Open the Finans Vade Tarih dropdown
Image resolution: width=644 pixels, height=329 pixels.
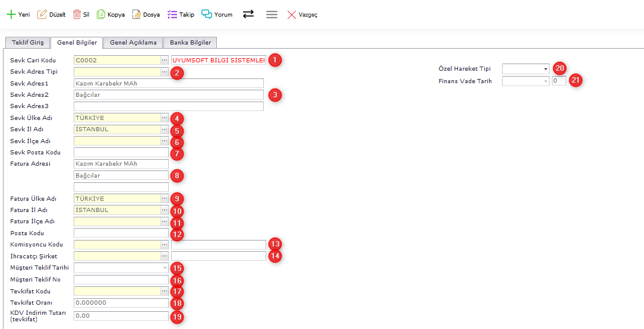[545, 81]
